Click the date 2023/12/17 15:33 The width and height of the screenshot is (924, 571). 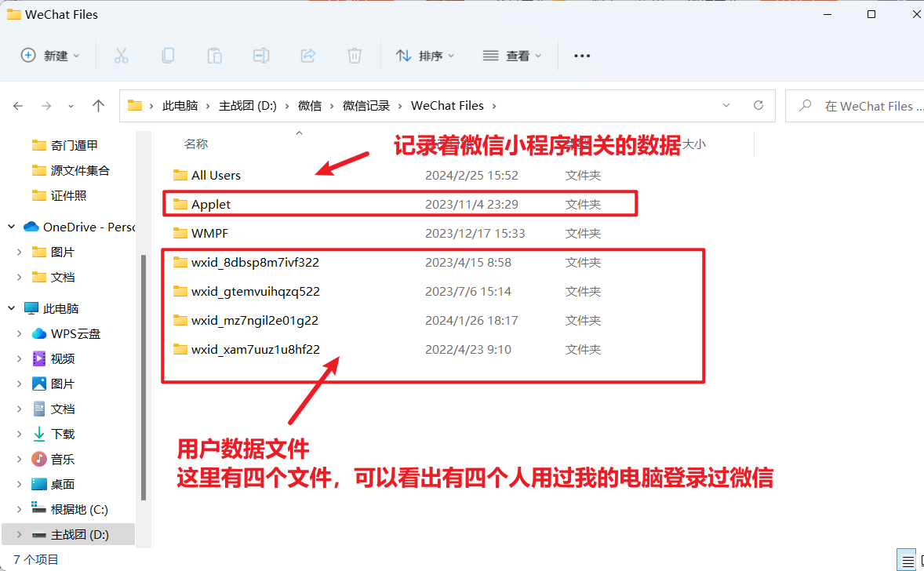475,233
